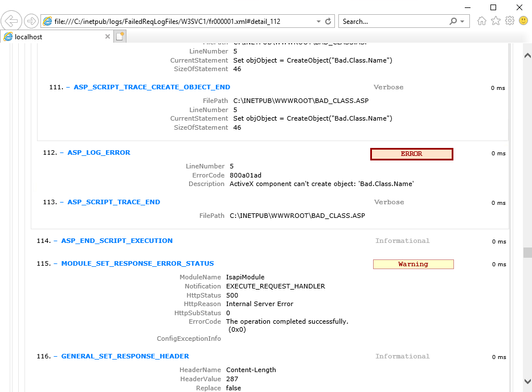
Task: Send feedback with the smiley face icon
Action: pos(523,21)
